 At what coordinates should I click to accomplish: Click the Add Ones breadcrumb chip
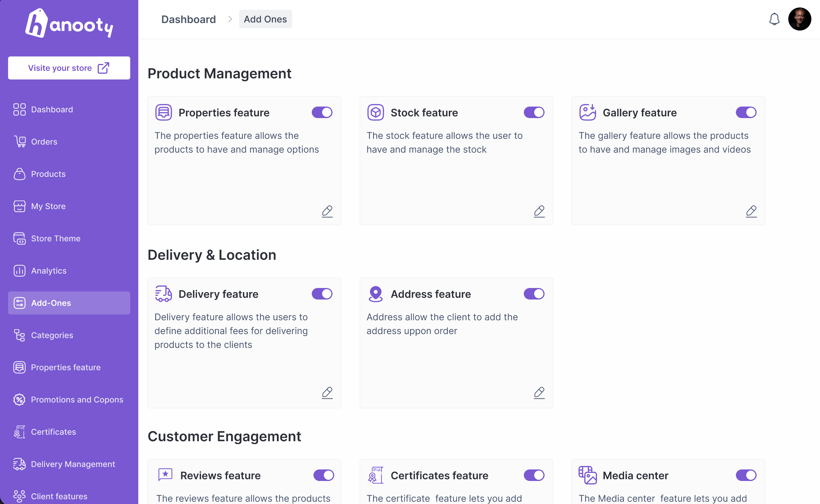point(265,19)
